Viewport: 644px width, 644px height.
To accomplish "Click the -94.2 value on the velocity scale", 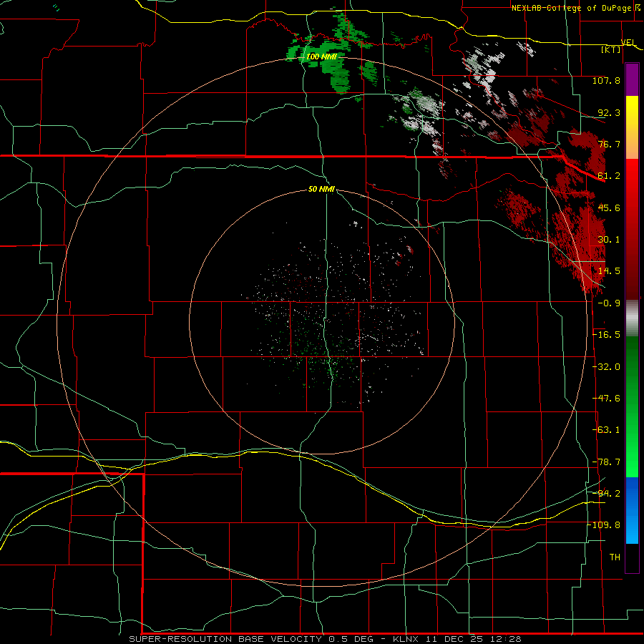I will click(606, 494).
